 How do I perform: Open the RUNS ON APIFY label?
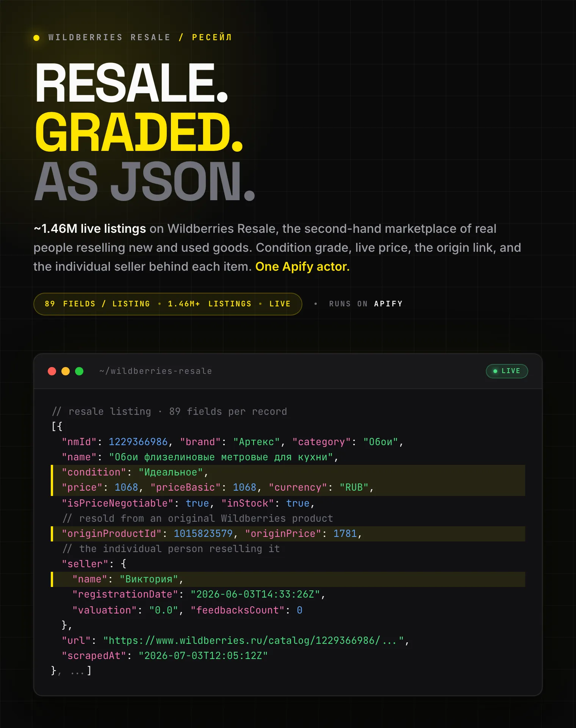[x=366, y=304]
